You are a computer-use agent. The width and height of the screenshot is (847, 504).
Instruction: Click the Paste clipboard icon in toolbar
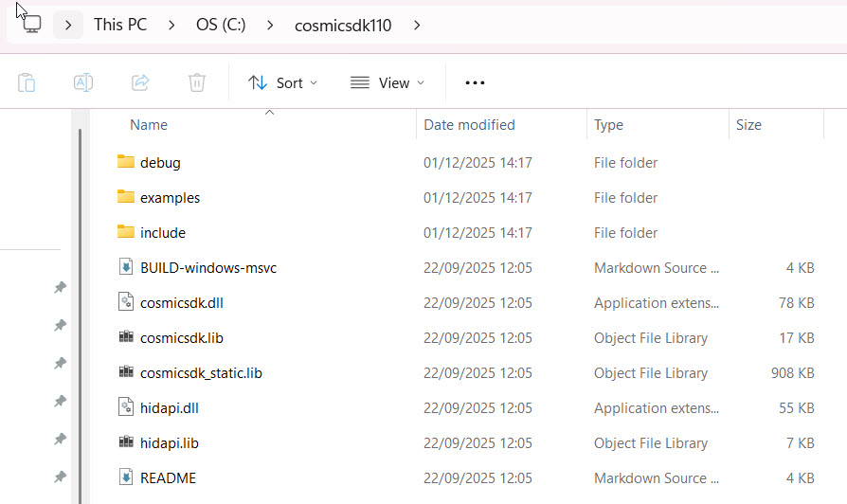[x=27, y=82]
